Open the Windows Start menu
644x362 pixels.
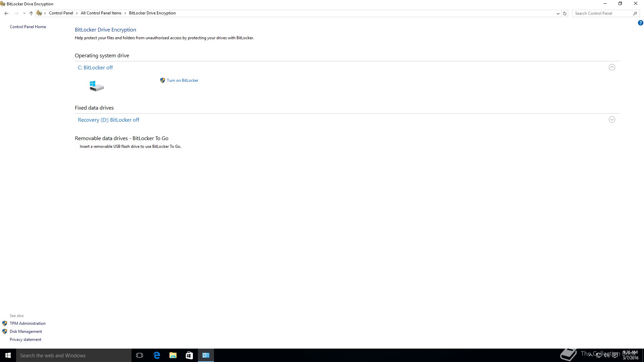click(x=8, y=355)
